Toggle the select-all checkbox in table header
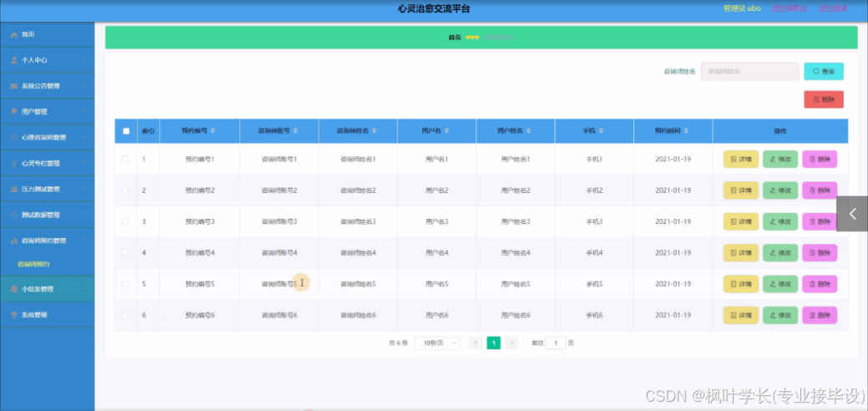868x411 pixels. 126,131
